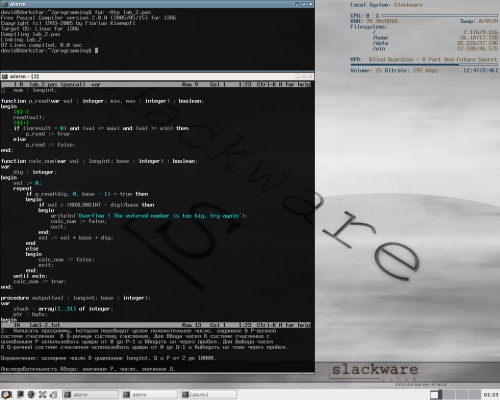Click the '/data' filesystem entry in the monitor
Screen dimensions: 500x400
point(380,43)
